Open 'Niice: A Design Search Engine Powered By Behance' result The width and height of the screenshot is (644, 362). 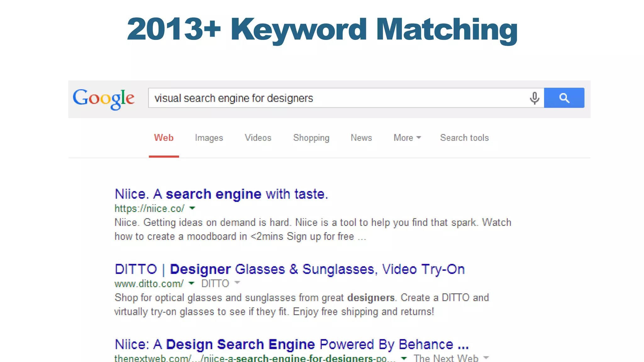tap(292, 344)
